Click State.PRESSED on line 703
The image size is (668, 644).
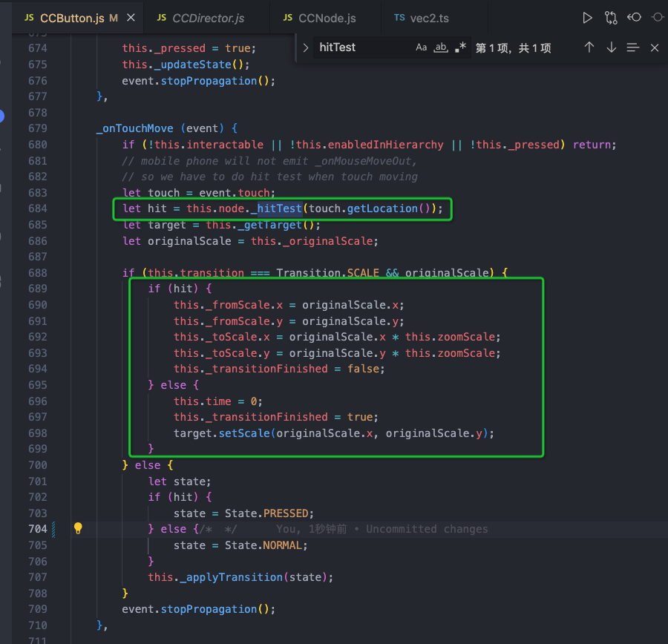coord(266,513)
